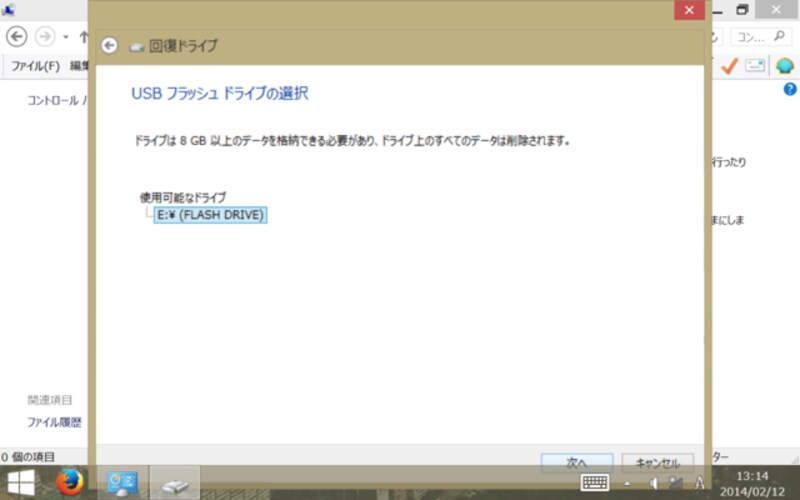Image resolution: width=800 pixels, height=500 pixels.
Task: Click the コントロール breadcrumb in Control Panel
Action: pos(53,100)
